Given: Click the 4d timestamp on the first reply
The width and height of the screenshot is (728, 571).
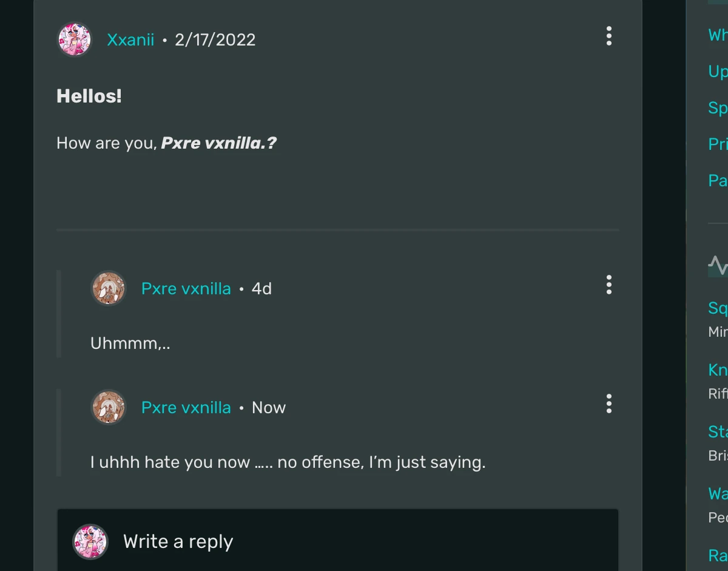Looking at the screenshot, I should 261,288.
